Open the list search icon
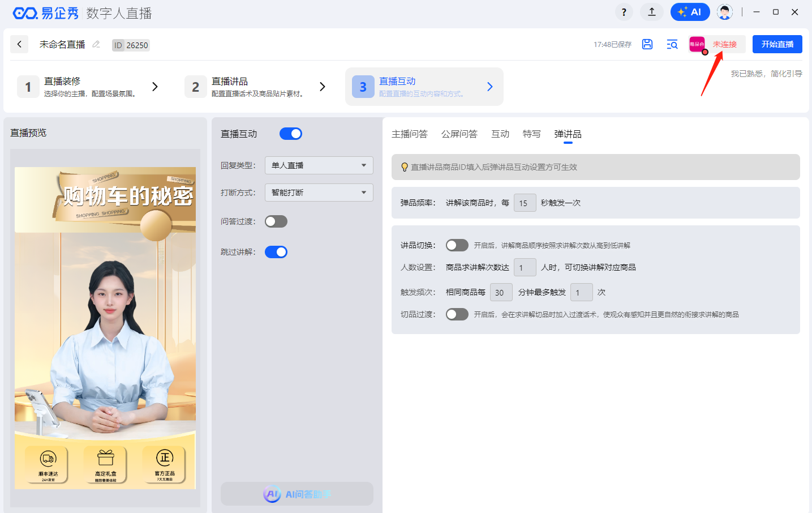This screenshot has width=812, height=513. 672,44
